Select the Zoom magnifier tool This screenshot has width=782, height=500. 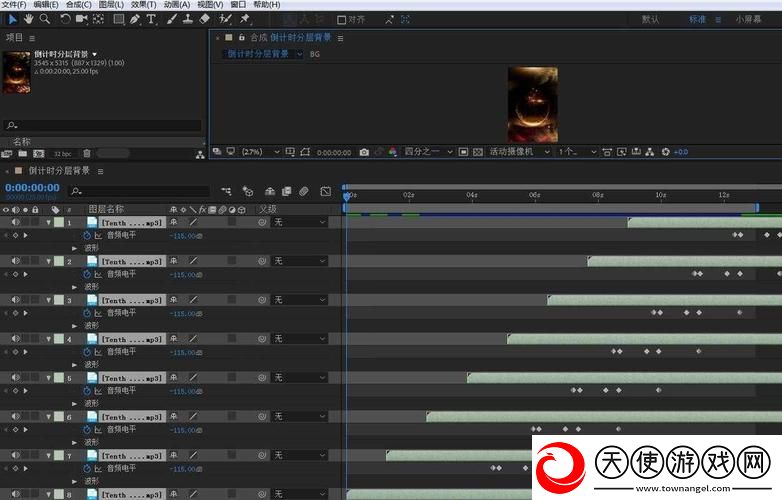click(x=45, y=19)
